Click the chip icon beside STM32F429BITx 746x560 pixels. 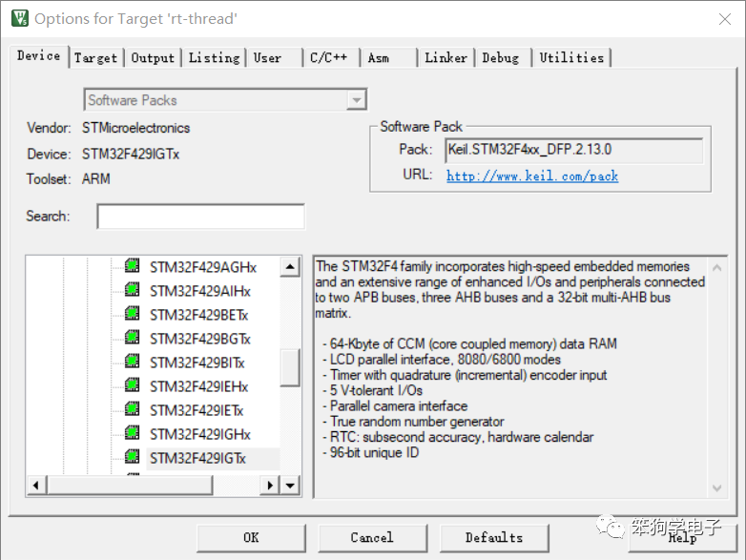[133, 361]
